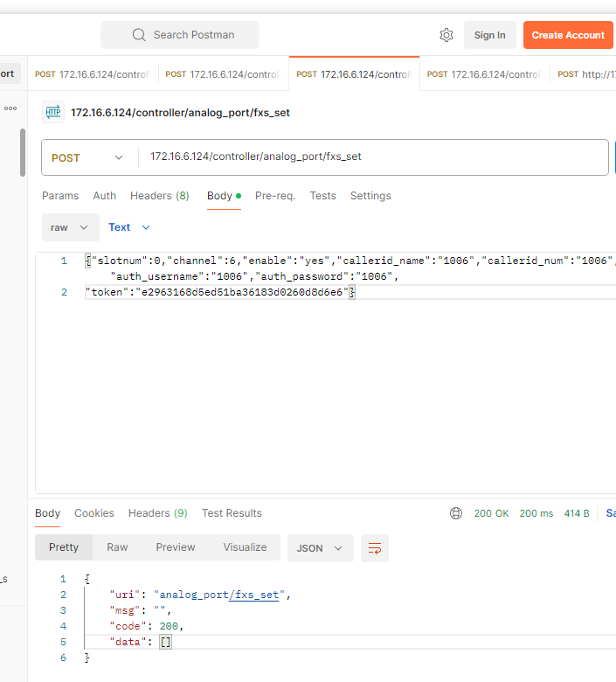Open the response Headers (9) tab
The image size is (616, 682).
pyautogui.click(x=158, y=513)
